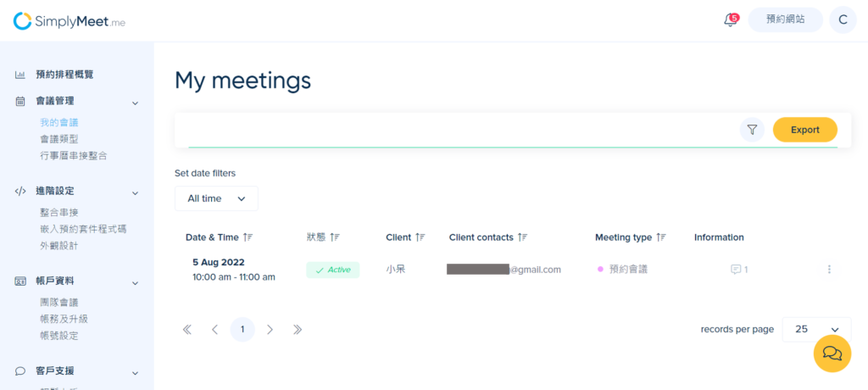This screenshot has width=868, height=390.
Task: Open 會議類型 in the sidebar
Action: coord(58,139)
